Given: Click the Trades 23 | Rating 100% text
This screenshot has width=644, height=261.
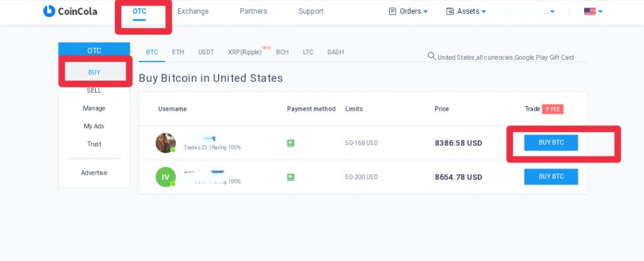Looking at the screenshot, I should coord(213,148).
